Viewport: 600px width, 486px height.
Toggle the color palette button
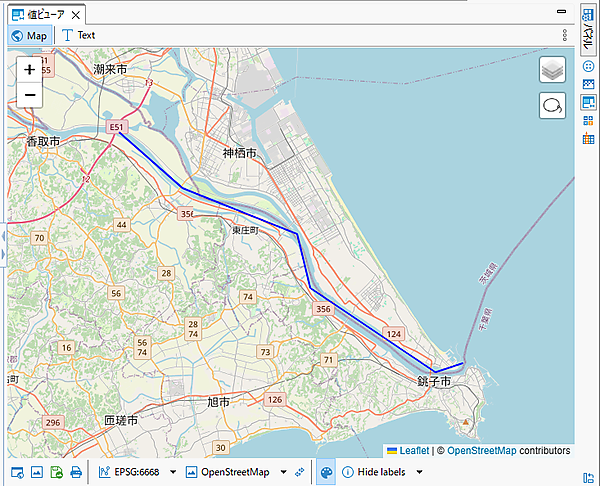pos(326,472)
